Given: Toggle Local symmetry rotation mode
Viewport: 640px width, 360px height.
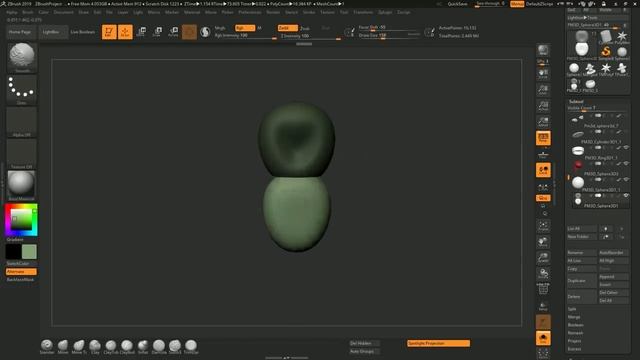Looking at the screenshot, I should tap(543, 170).
